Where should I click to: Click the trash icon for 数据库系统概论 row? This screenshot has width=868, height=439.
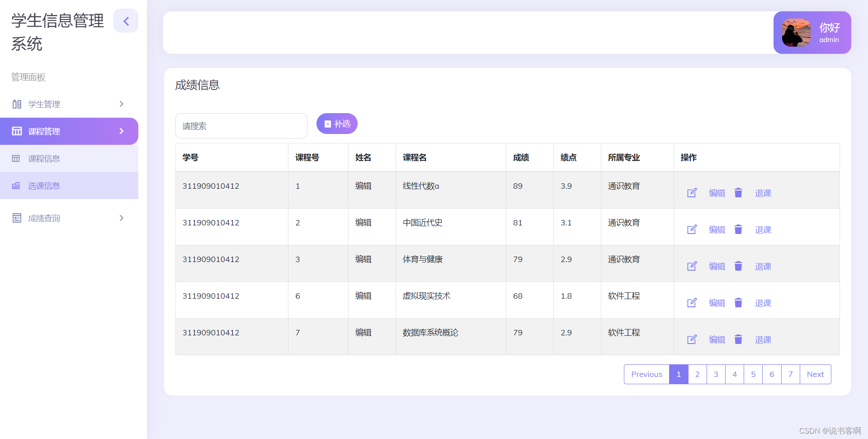[738, 339]
